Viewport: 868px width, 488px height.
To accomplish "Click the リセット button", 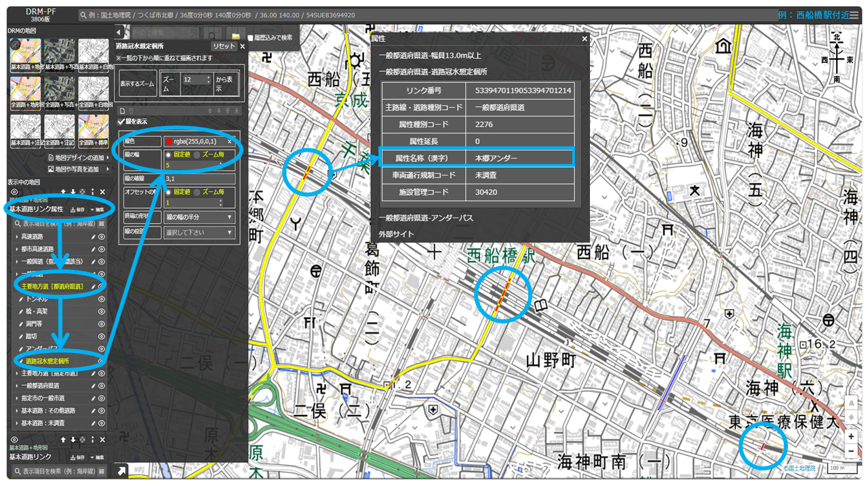I will [224, 46].
